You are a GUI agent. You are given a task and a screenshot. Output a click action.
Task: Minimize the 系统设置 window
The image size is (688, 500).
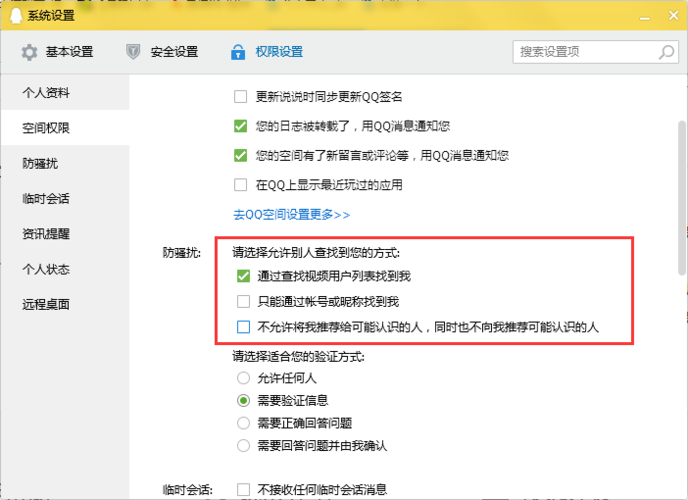coord(645,16)
